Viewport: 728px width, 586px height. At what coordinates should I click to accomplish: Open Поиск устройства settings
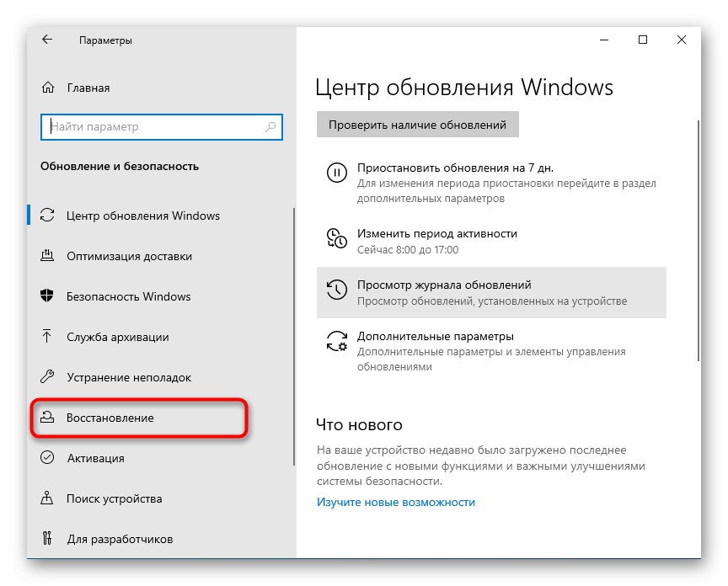[114, 498]
